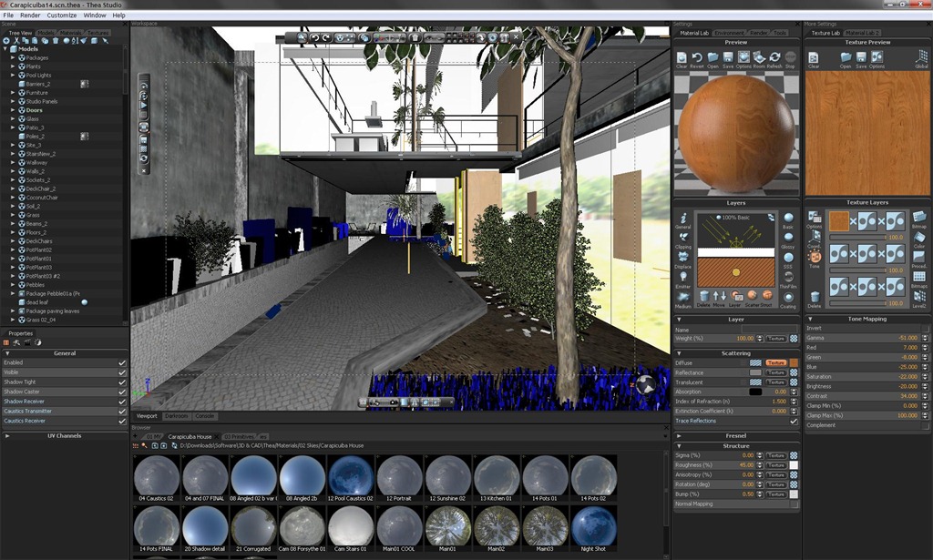The width and height of the screenshot is (933, 560).
Task: Click the Absorption color swatch
Action: click(x=756, y=392)
